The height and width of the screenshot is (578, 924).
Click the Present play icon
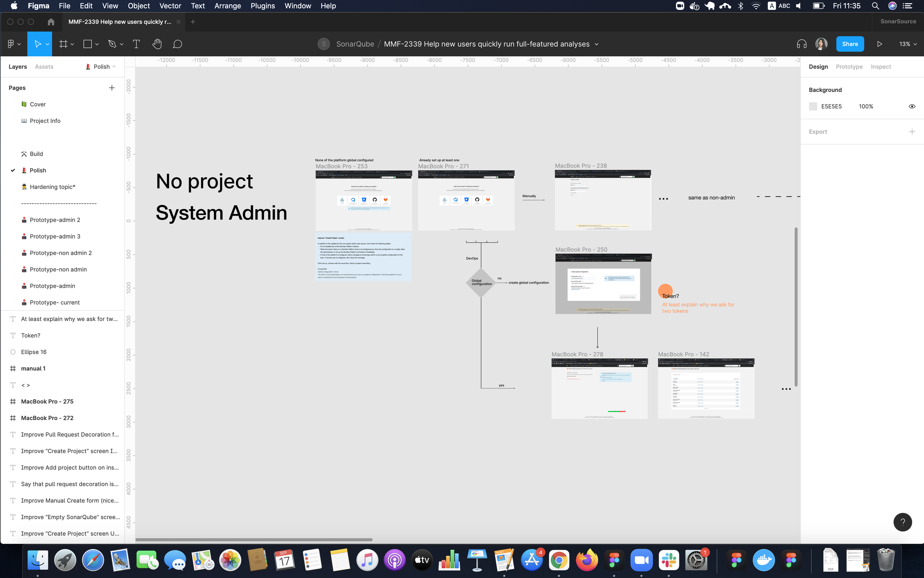[879, 44]
